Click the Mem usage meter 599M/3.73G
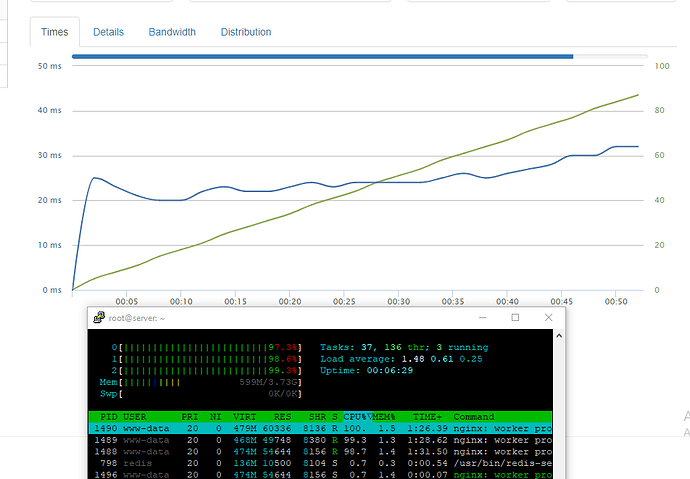The width and height of the screenshot is (690, 479). 201,382
